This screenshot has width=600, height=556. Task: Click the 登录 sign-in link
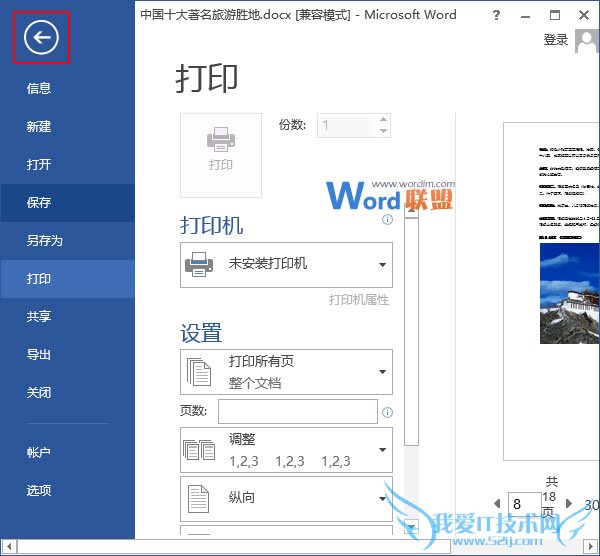tap(556, 40)
